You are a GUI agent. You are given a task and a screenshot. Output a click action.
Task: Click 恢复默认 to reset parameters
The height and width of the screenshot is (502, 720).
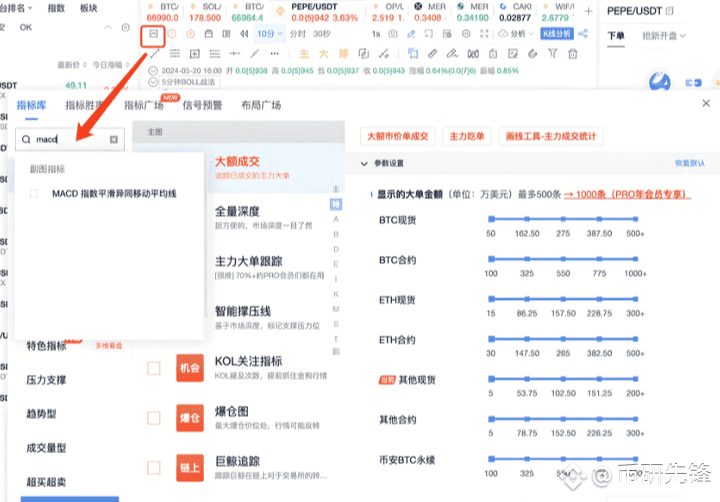click(x=689, y=163)
